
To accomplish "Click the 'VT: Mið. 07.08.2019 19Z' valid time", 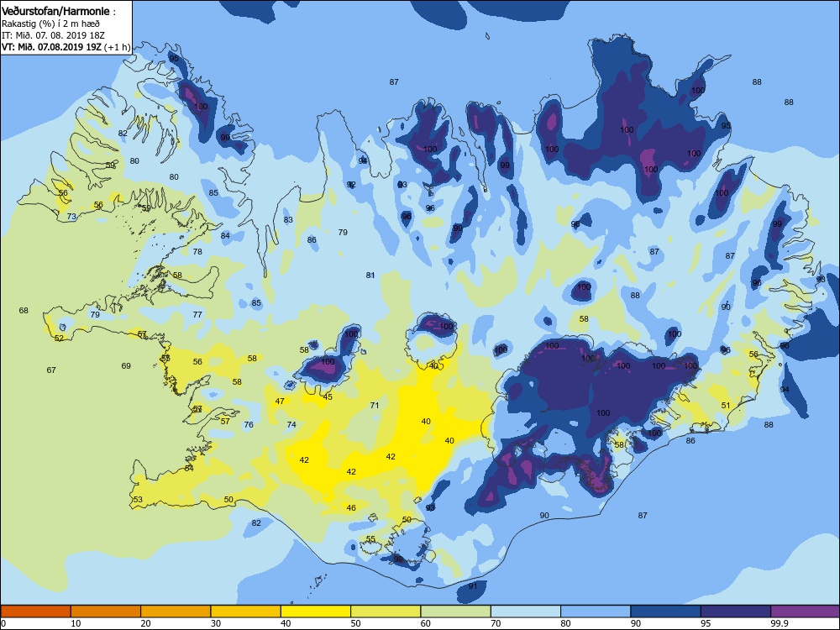I will (x=51, y=47).
